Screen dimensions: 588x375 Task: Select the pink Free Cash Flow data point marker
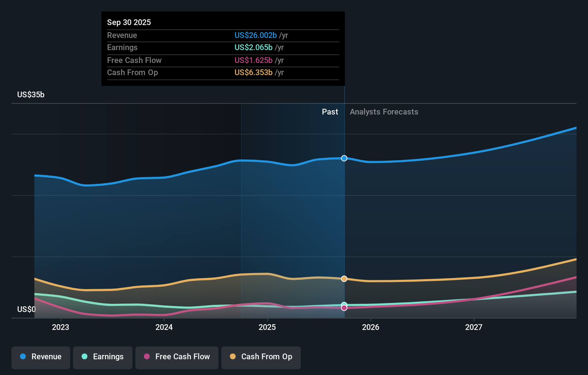[x=344, y=308]
